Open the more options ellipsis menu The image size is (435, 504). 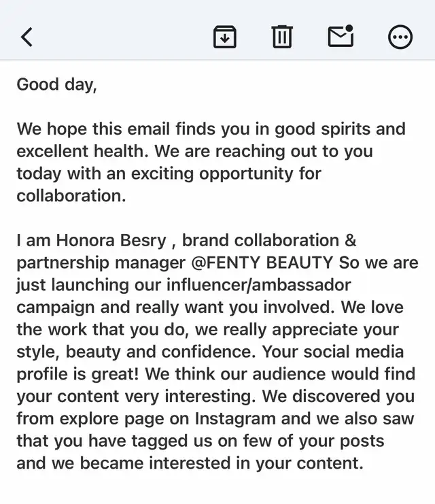click(x=400, y=37)
